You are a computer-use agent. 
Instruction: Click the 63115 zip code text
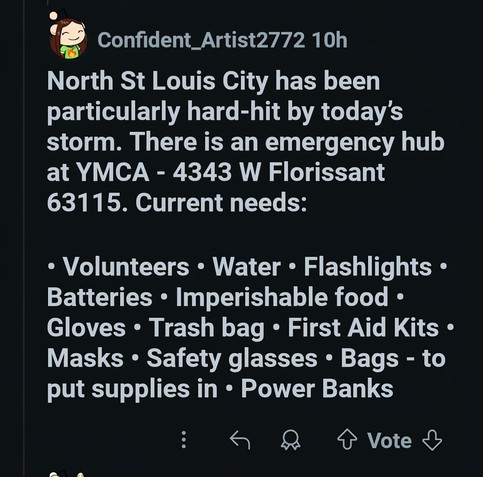[x=84, y=203]
